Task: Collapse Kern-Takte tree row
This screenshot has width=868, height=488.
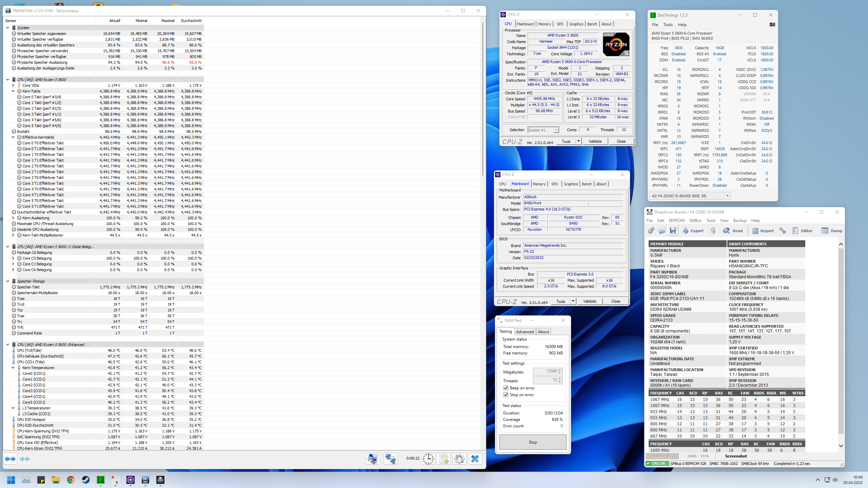Action: click(x=13, y=91)
